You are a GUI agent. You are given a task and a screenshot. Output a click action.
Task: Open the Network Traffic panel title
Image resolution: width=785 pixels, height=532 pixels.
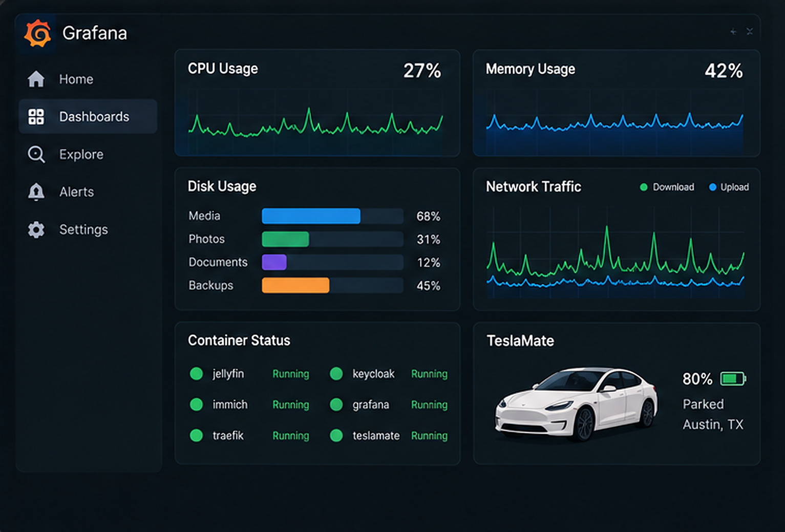(534, 187)
